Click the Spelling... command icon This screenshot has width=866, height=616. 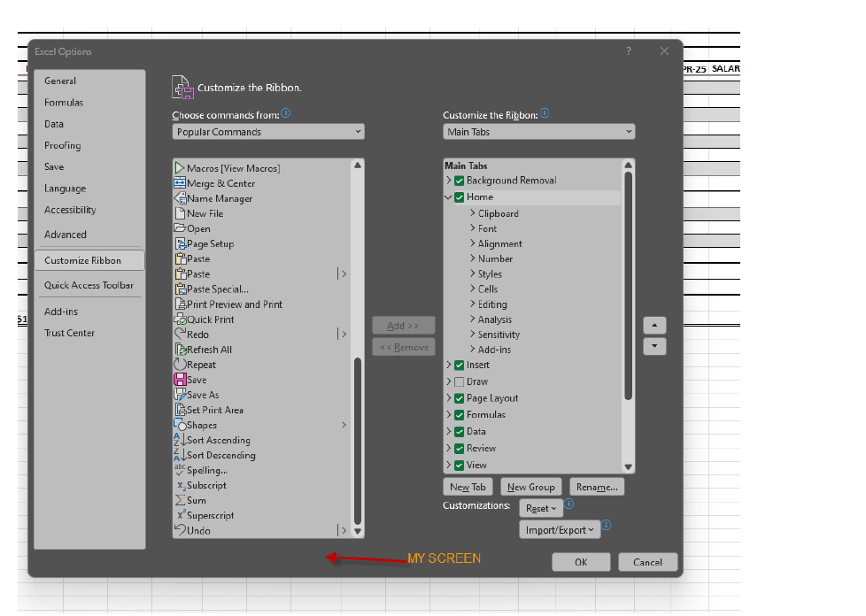[180, 469]
